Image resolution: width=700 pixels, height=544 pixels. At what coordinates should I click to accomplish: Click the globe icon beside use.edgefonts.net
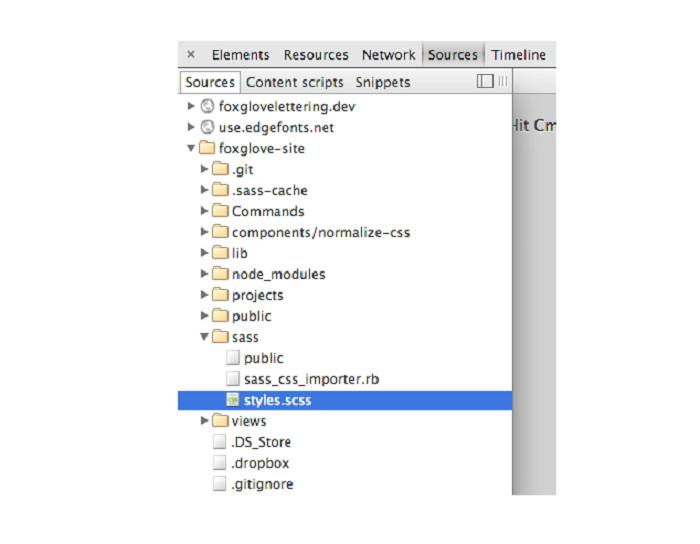coord(208,128)
